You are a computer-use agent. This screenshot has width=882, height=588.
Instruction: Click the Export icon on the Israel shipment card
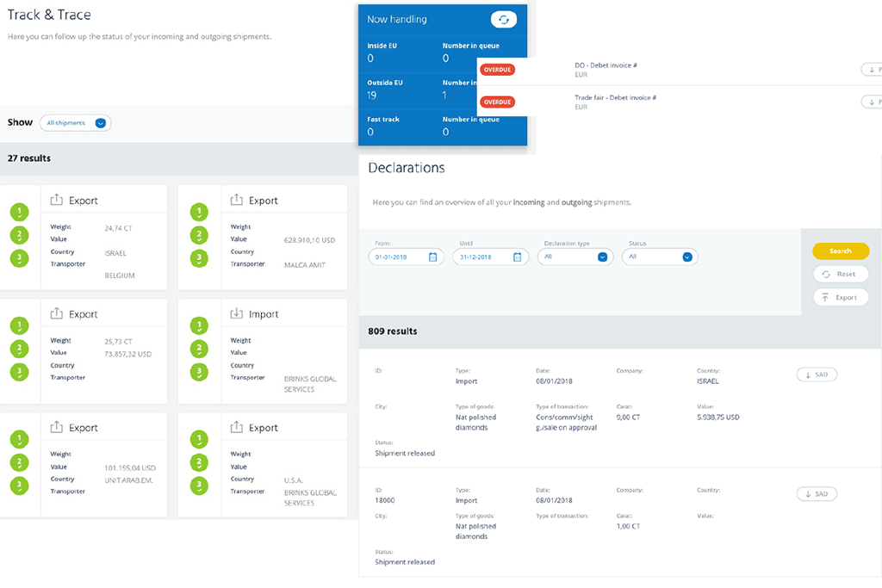(x=57, y=201)
